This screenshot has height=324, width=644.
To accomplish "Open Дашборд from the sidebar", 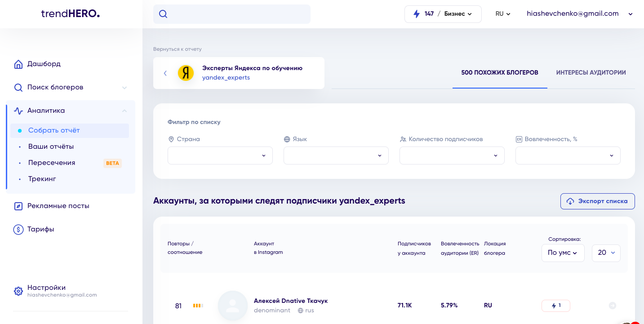I will (x=44, y=64).
